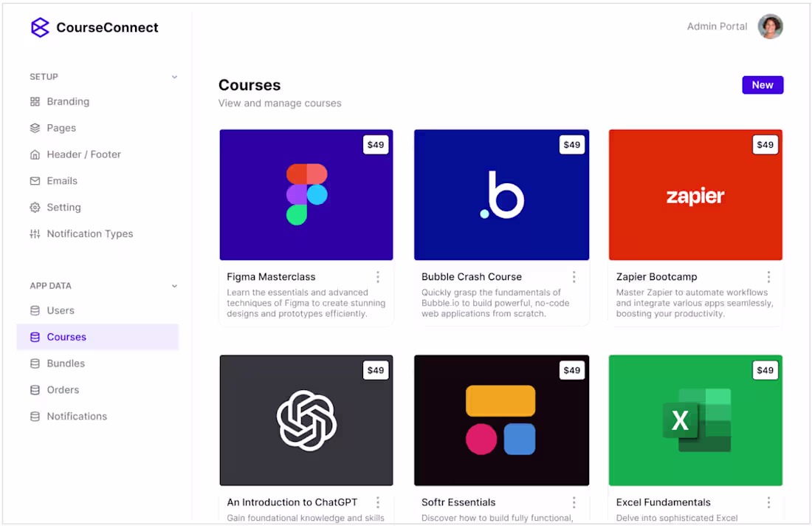Open the Branding menu item
The height and width of the screenshot is (526, 812).
click(x=98, y=101)
